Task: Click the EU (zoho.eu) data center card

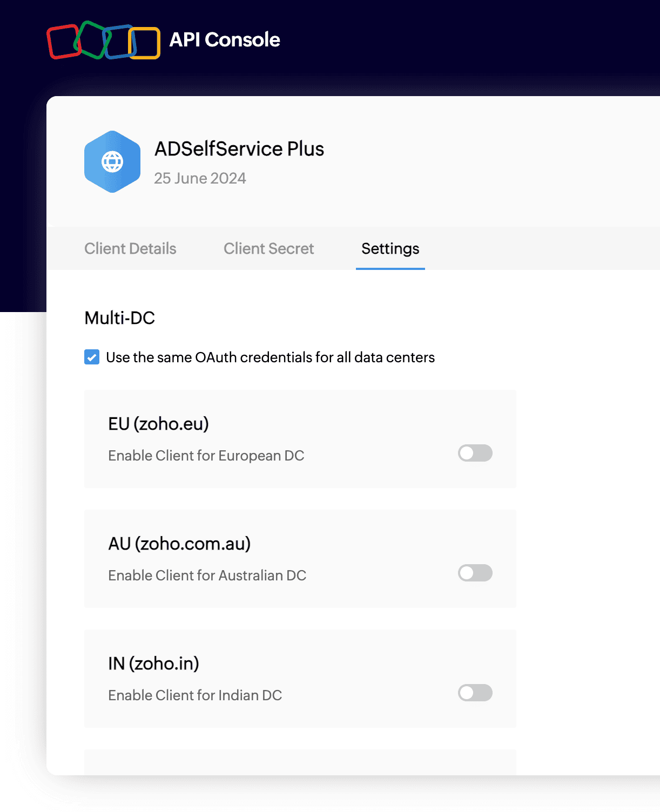Action: [x=300, y=438]
